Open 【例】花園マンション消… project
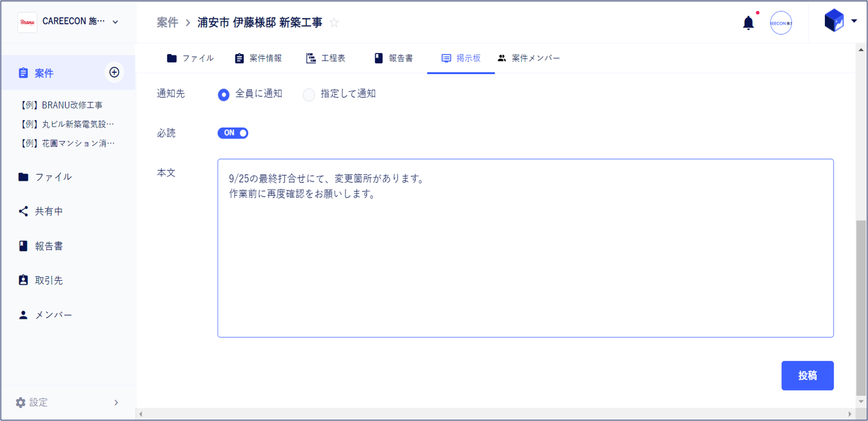This screenshot has height=421, width=868. (66, 143)
